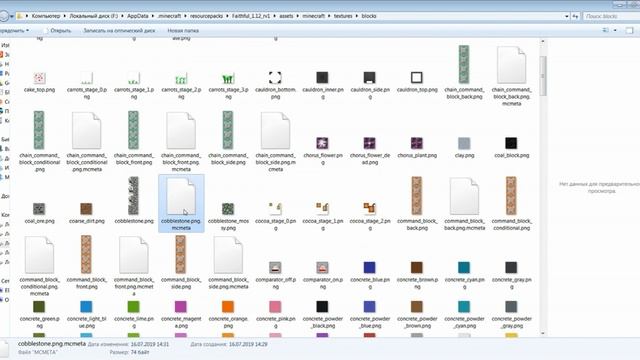
Task: Select concrete_powder_cyan.png file icon
Action: point(464,307)
